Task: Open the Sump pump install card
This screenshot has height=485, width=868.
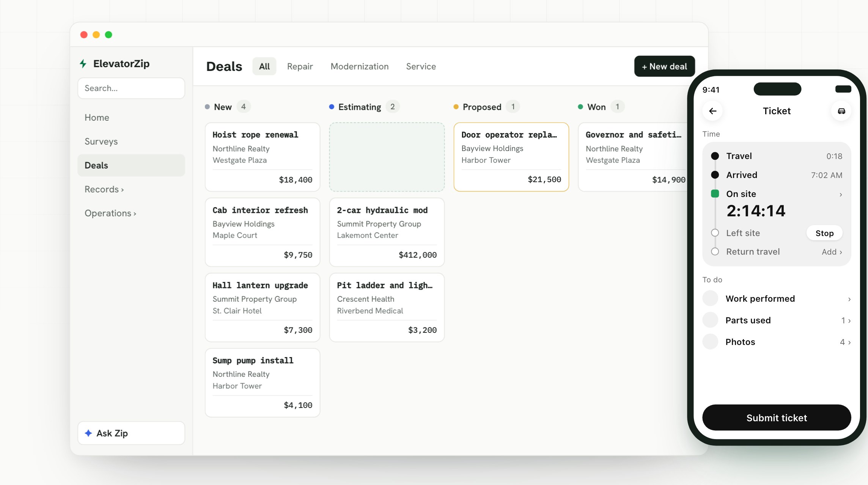Action: 263,383
